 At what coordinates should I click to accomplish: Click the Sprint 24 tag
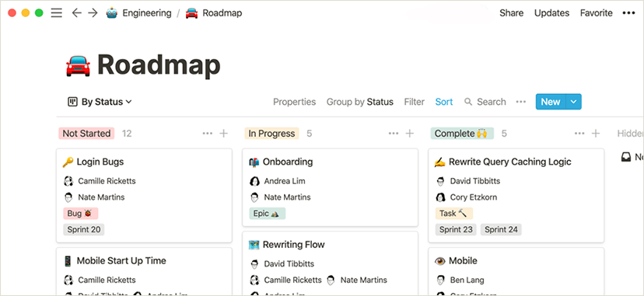501,229
